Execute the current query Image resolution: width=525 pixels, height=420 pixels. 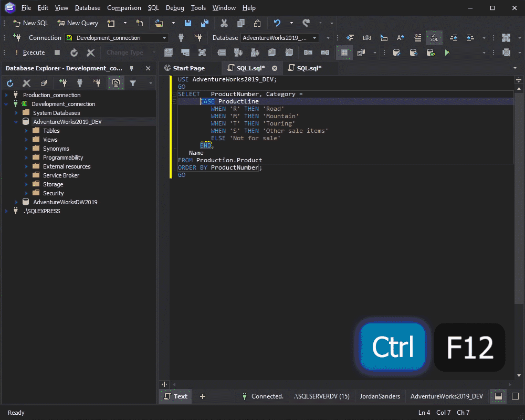pyautogui.click(x=33, y=52)
